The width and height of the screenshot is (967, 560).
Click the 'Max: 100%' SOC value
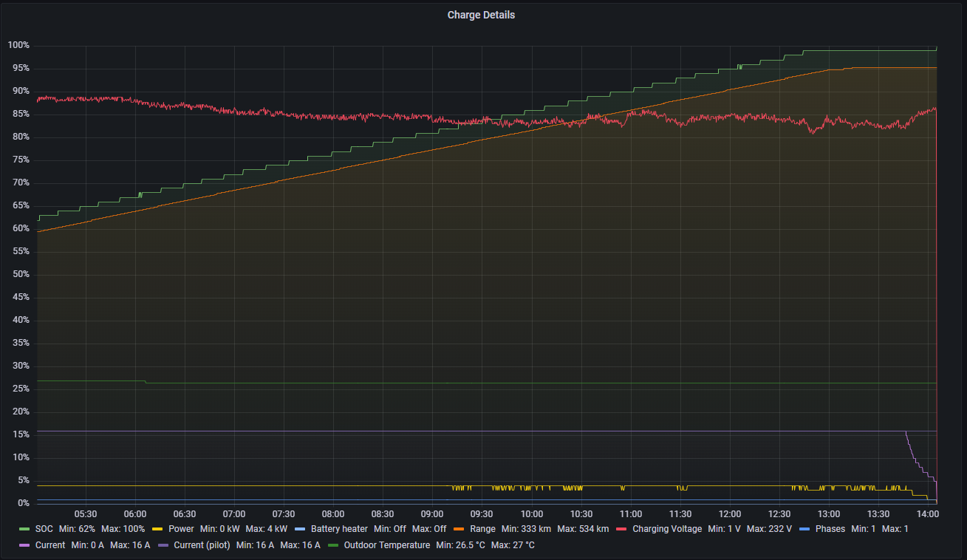(123, 529)
